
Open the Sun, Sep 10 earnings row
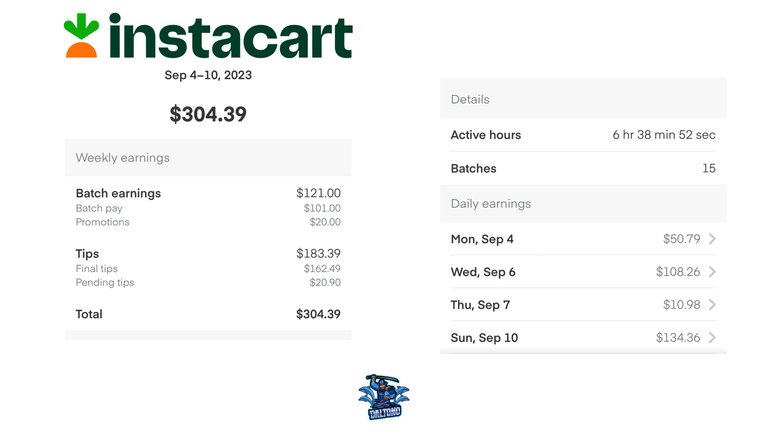coord(583,337)
